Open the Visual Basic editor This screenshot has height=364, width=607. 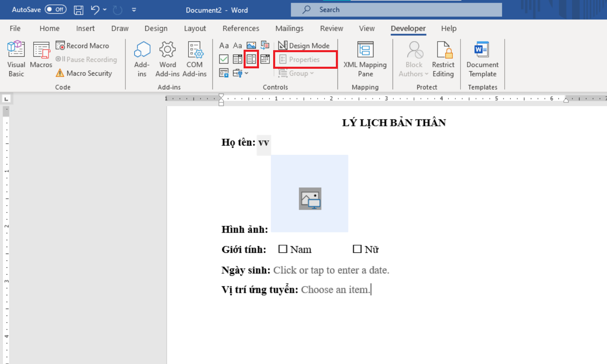point(16,59)
